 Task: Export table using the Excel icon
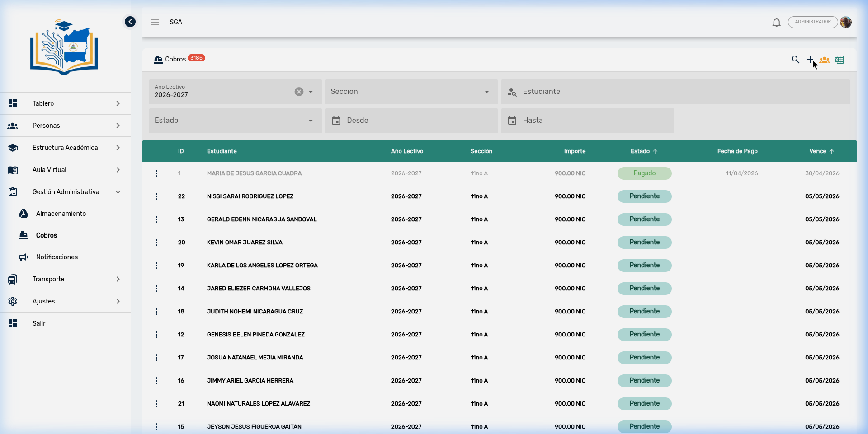(839, 60)
